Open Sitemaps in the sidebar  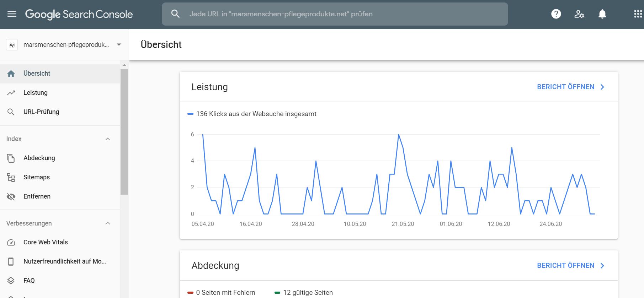(60, 177)
